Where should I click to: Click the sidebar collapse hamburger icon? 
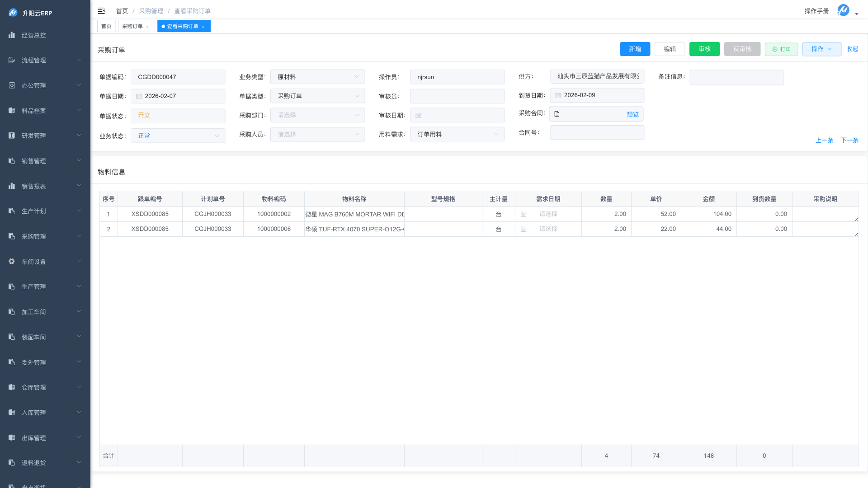click(x=101, y=11)
